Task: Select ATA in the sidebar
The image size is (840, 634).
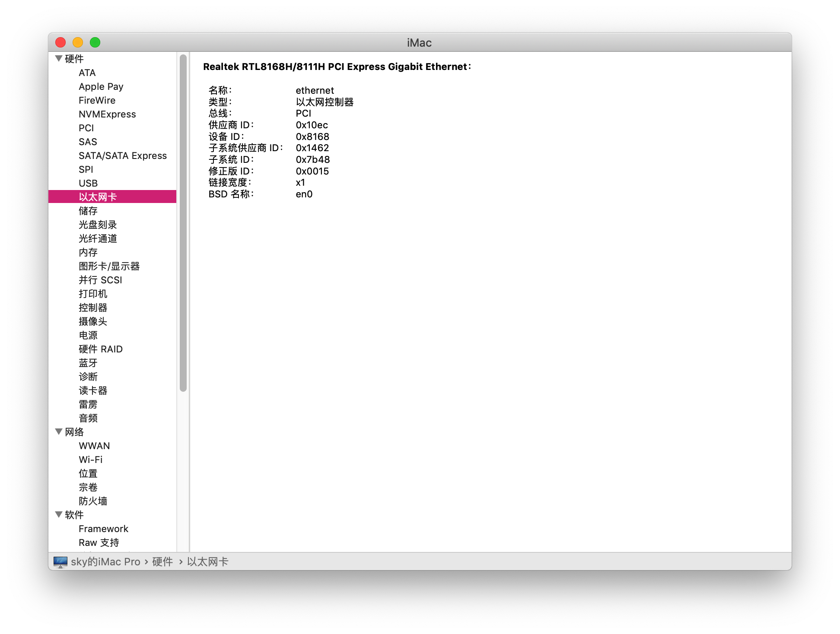Action: click(x=87, y=73)
